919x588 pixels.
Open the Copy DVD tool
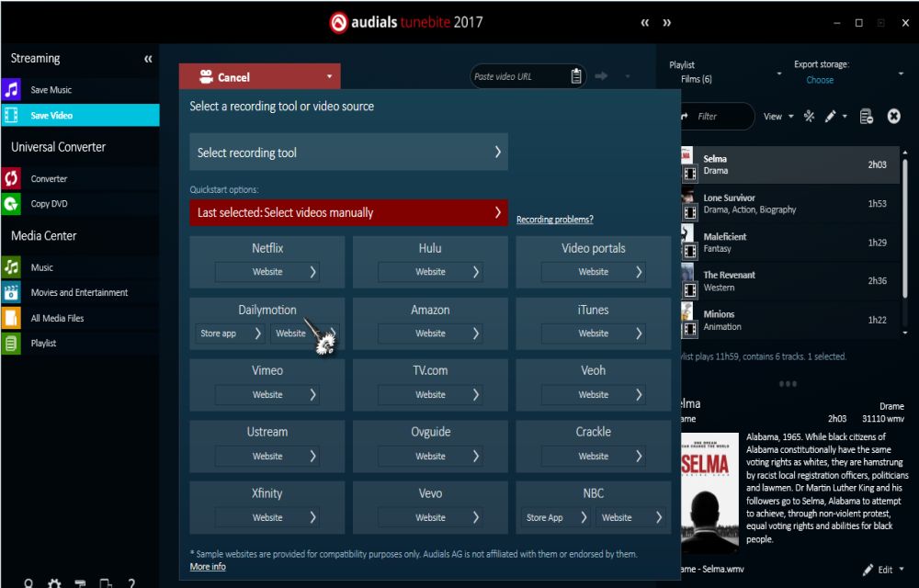(80, 204)
